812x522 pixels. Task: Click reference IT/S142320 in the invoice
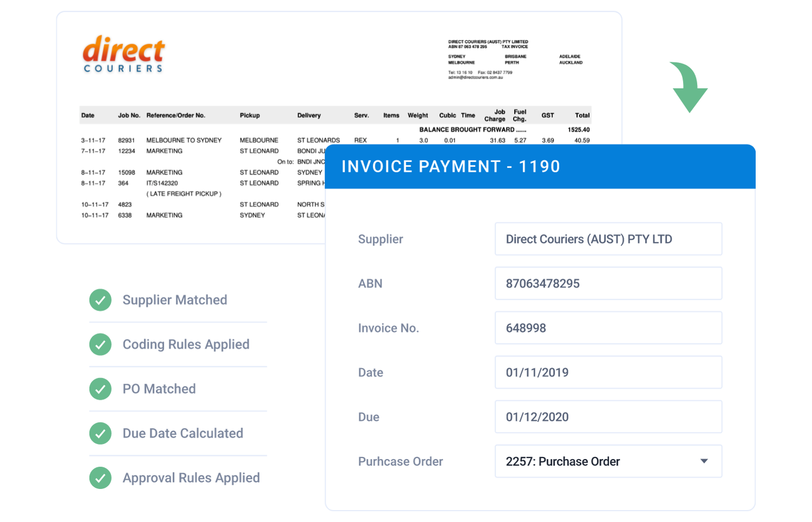click(162, 183)
